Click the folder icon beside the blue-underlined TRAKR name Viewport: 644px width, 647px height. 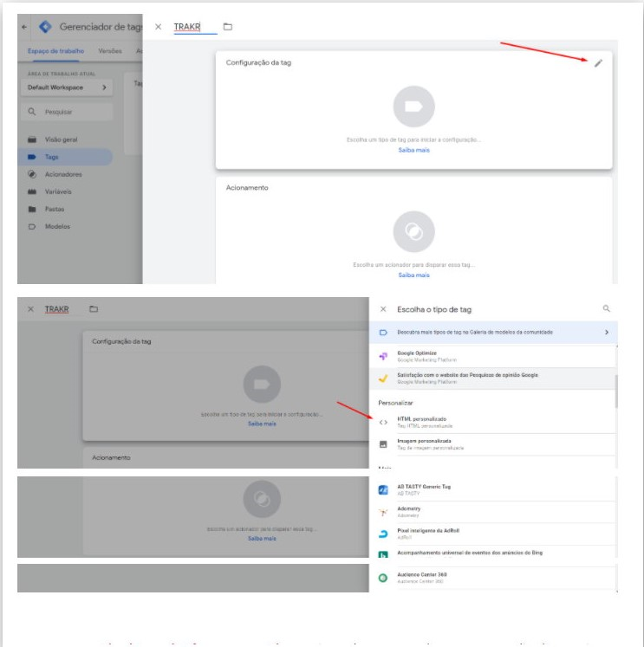[227, 27]
